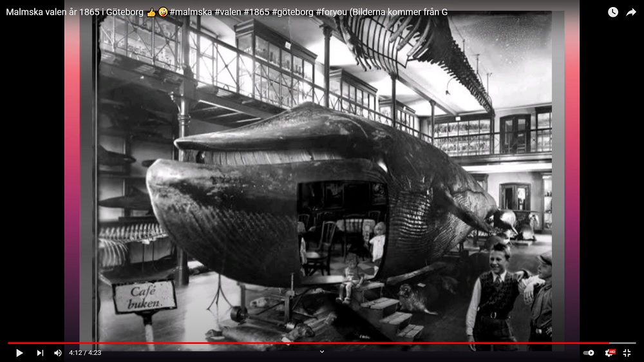The width and height of the screenshot is (644, 362).
Task: Expand the chevron at bottom center
Action: [x=322, y=352]
